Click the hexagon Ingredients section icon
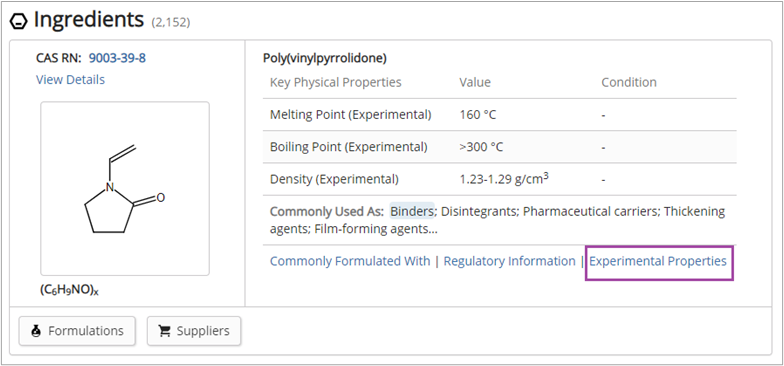The height and width of the screenshot is (366, 784). pyautogui.click(x=18, y=22)
